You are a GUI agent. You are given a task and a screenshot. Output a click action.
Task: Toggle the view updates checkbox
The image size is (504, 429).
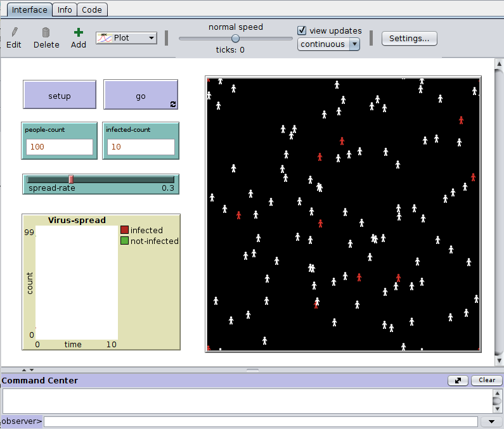pos(302,30)
